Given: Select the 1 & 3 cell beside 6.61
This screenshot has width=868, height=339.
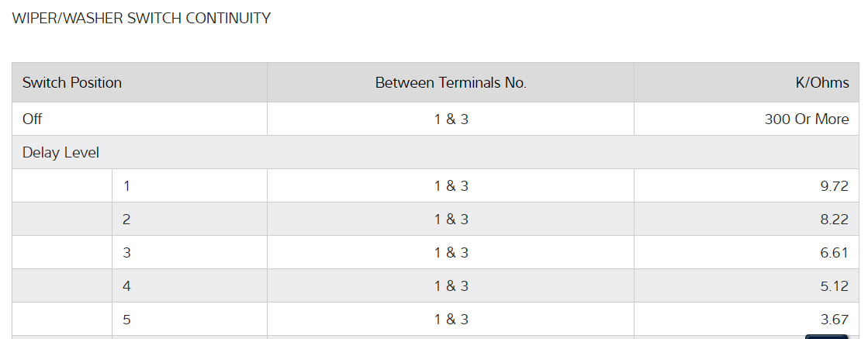Looking at the screenshot, I should pos(451,253).
